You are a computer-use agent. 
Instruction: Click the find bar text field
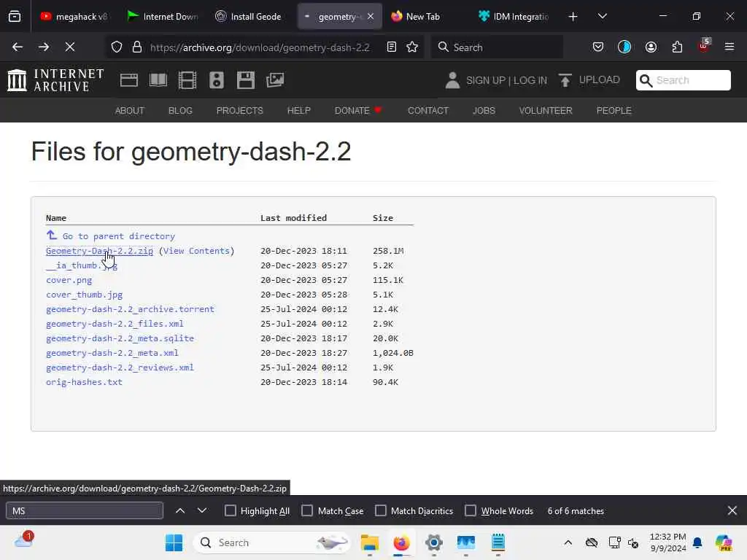(85, 510)
